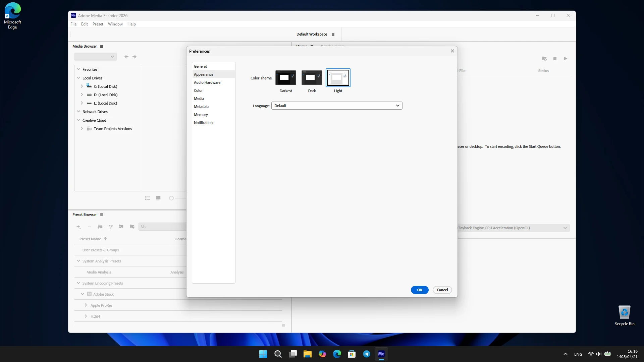Cancel the Preferences dialog
This screenshot has width=644, height=362.
442,290
